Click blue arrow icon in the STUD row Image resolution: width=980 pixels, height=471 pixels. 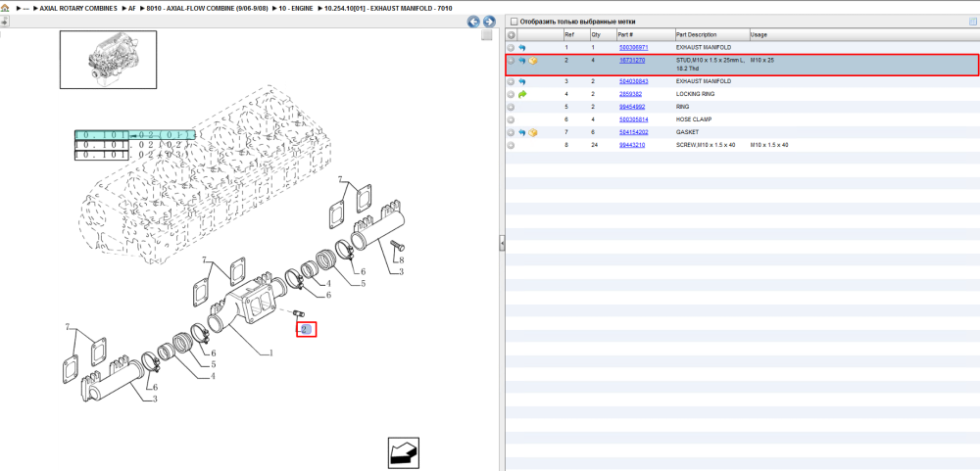click(x=522, y=61)
